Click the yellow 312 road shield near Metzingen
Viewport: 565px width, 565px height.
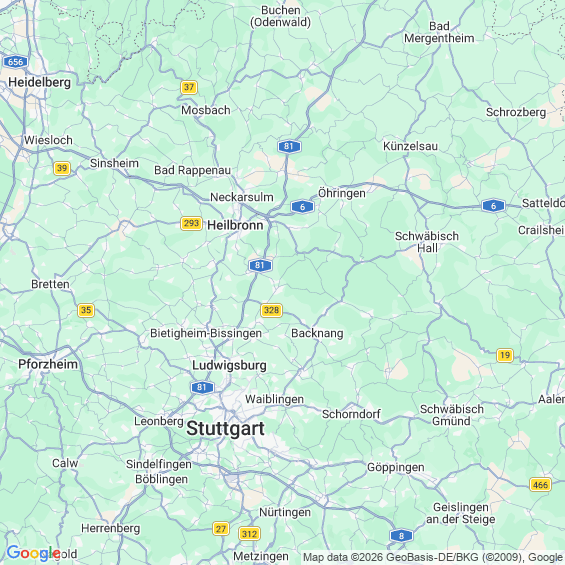249,534
